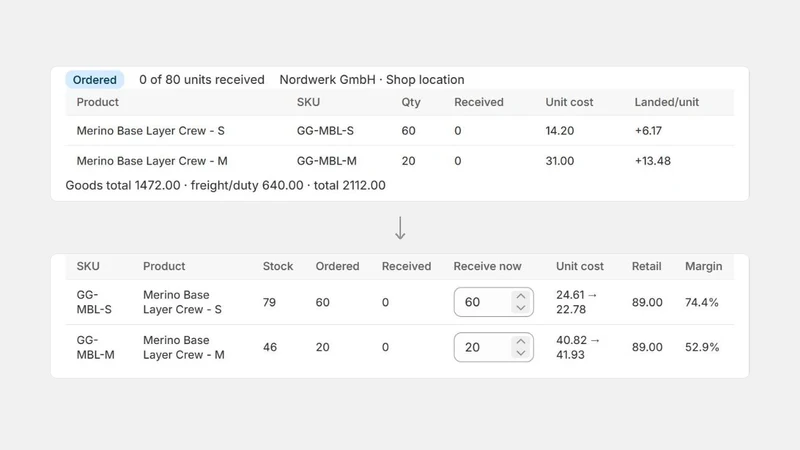Increase Receive now quantity for GG-MBL-S
Viewport: 800px width, 450px height.
point(520,296)
